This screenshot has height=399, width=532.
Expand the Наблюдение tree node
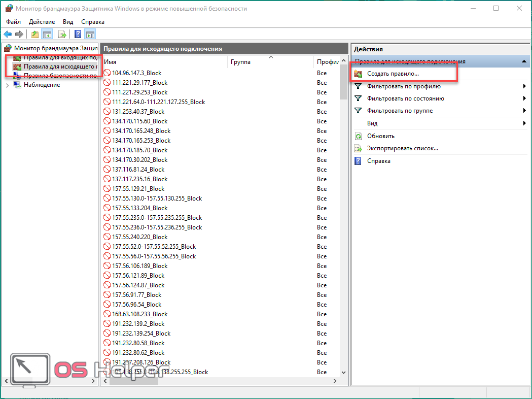point(7,85)
